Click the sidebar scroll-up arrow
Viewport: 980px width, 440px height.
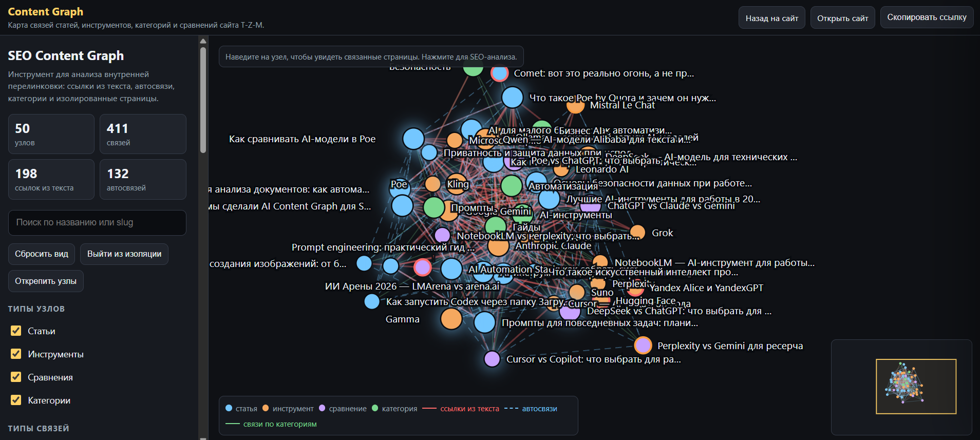tap(203, 41)
